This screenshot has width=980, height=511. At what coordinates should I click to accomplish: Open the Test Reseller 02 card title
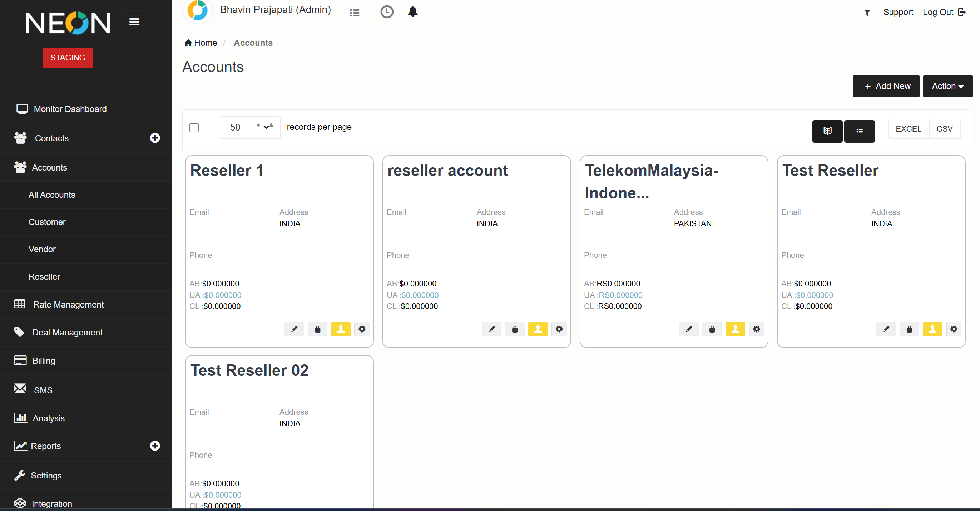[249, 370]
